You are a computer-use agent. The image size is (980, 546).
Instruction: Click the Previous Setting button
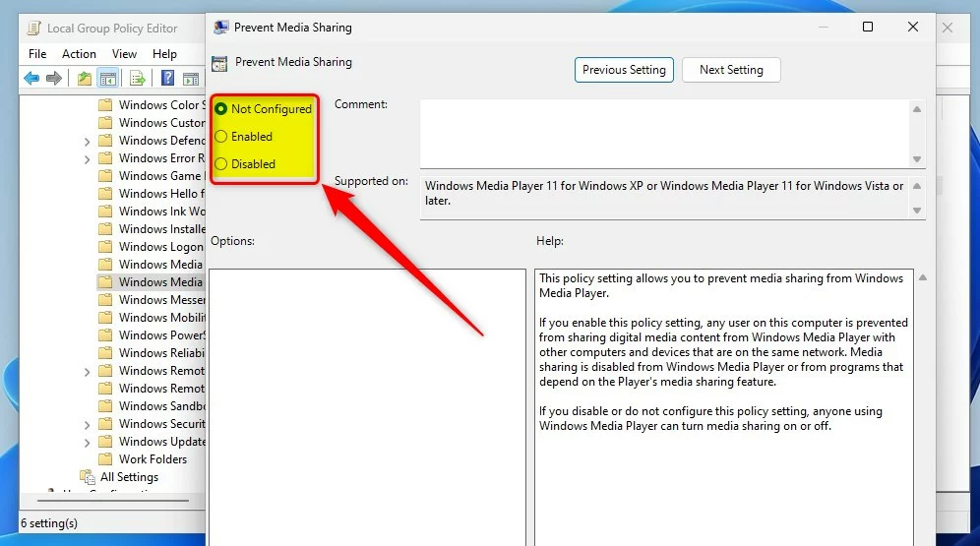(x=624, y=69)
